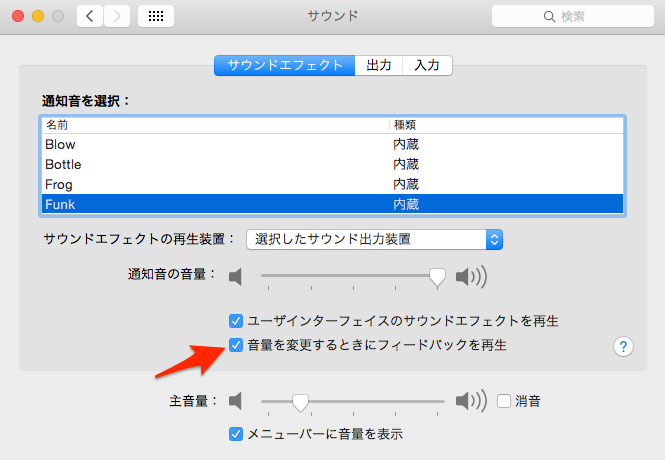This screenshot has height=460, width=665.
Task: Close the サウンド window with the red button
Action: point(18,17)
